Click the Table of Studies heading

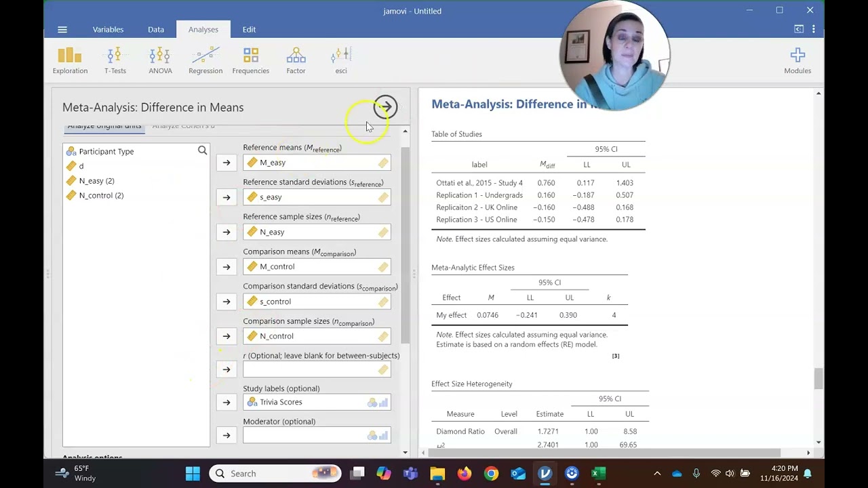pos(456,134)
